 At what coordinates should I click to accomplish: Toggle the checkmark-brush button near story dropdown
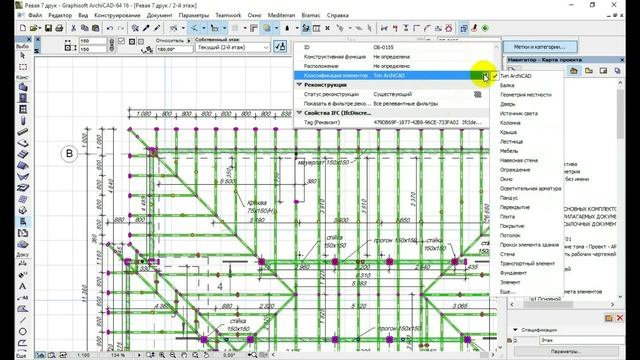click(x=280, y=46)
